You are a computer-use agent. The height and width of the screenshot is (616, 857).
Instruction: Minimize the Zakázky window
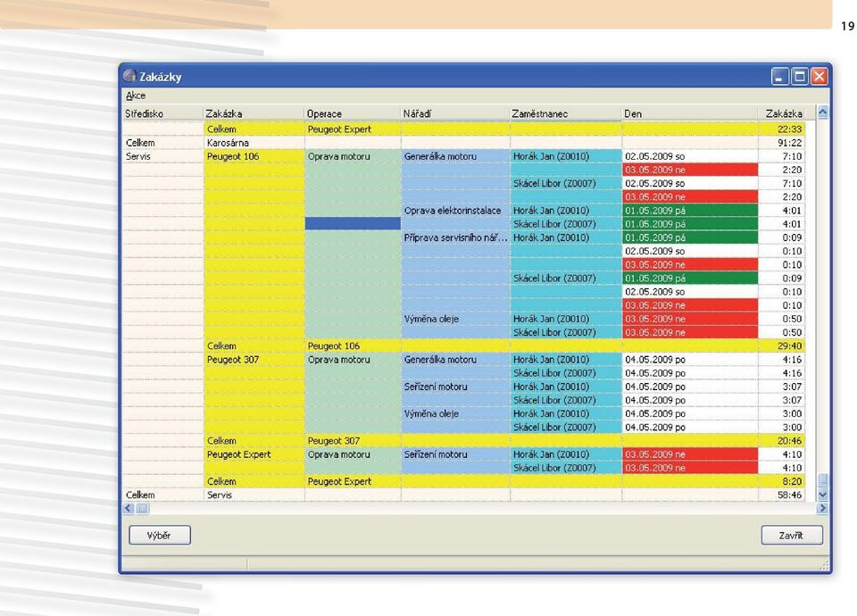coord(780,77)
